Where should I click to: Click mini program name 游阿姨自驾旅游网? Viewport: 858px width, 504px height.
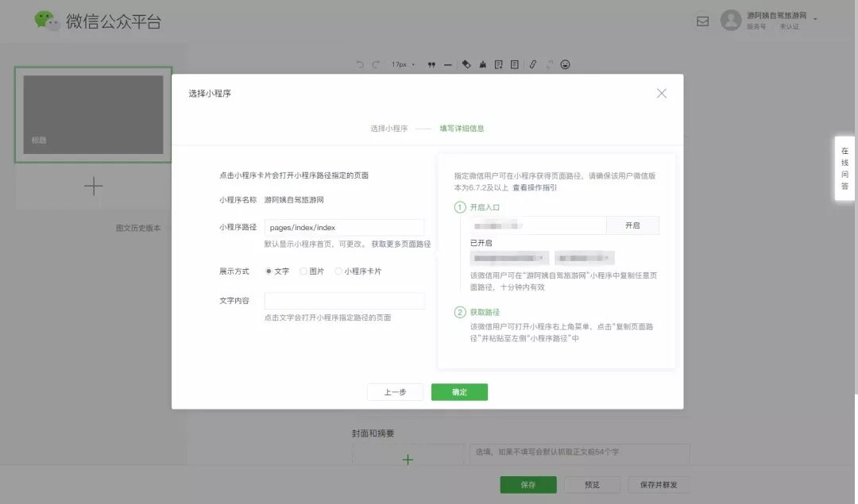[294, 200]
